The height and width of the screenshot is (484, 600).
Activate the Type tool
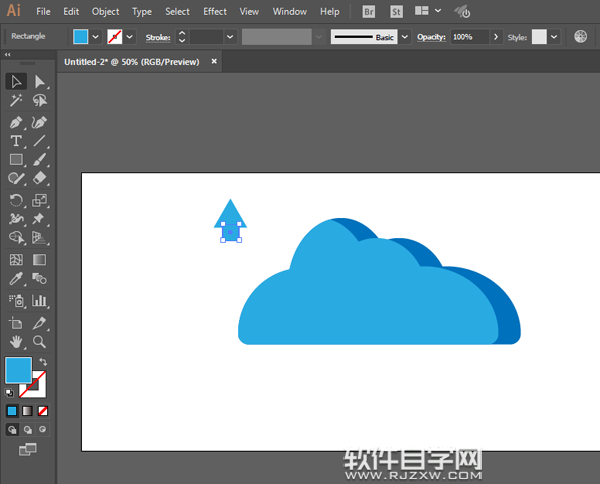click(x=16, y=141)
